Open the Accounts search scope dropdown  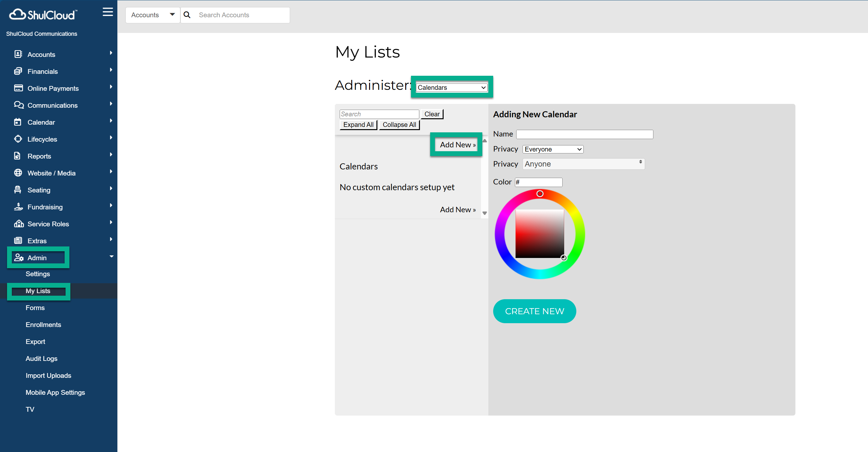coord(153,15)
